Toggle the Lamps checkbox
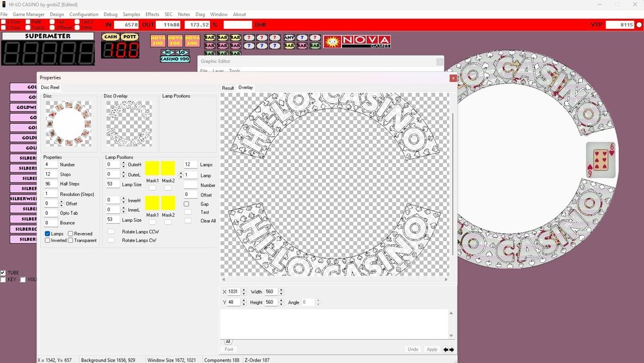 point(47,233)
